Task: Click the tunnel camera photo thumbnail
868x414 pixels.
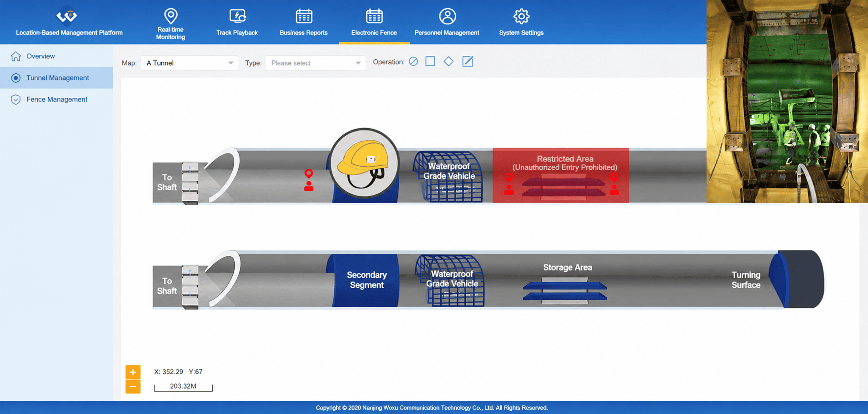Action: coord(787,101)
